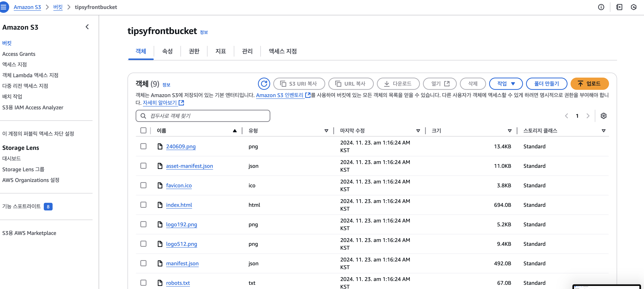
Task: Click the info circle icon top right
Action: 601,7
